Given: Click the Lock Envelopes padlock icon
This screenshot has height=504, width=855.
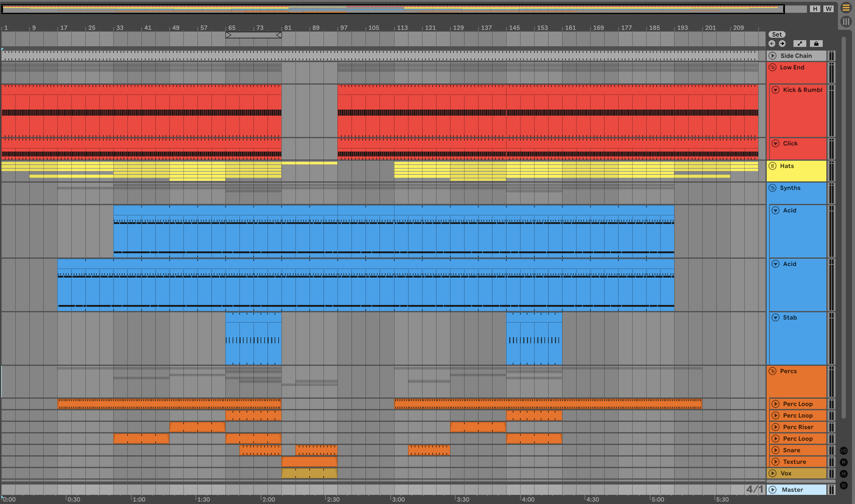Looking at the screenshot, I should 816,44.
